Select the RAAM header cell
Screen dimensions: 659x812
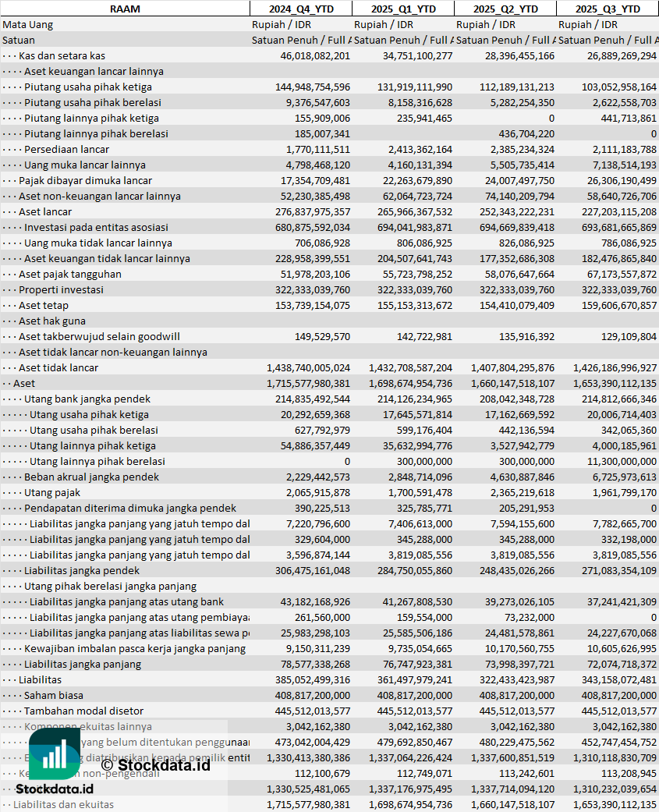(125, 9)
